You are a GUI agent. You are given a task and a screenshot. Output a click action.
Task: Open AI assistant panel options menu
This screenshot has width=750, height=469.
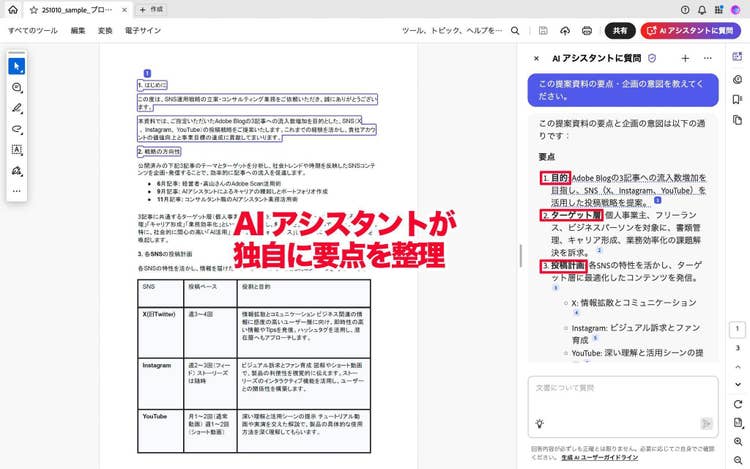[x=707, y=59]
